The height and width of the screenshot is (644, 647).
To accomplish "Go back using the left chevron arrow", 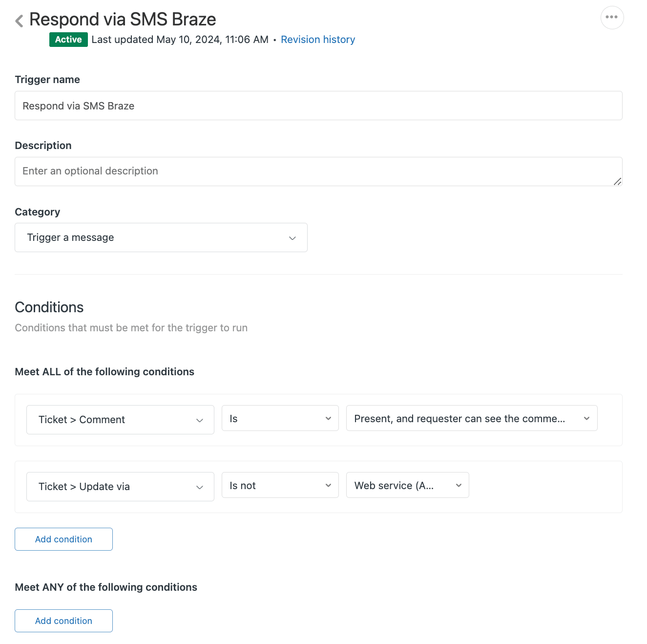I will [x=19, y=21].
